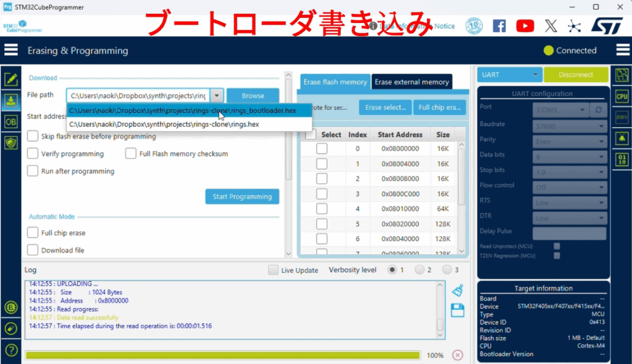This screenshot has width=632, height=364.
Task: Click the Disconnect button
Action: click(x=576, y=75)
